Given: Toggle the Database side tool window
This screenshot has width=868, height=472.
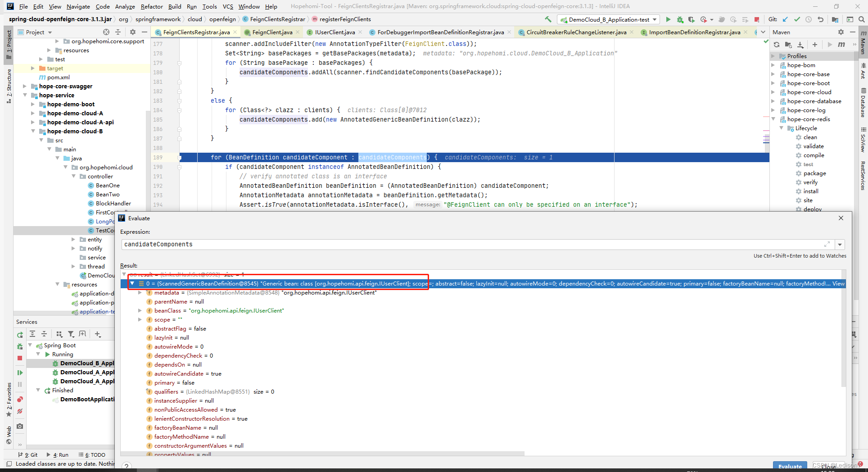Looking at the screenshot, I should click(863, 103).
